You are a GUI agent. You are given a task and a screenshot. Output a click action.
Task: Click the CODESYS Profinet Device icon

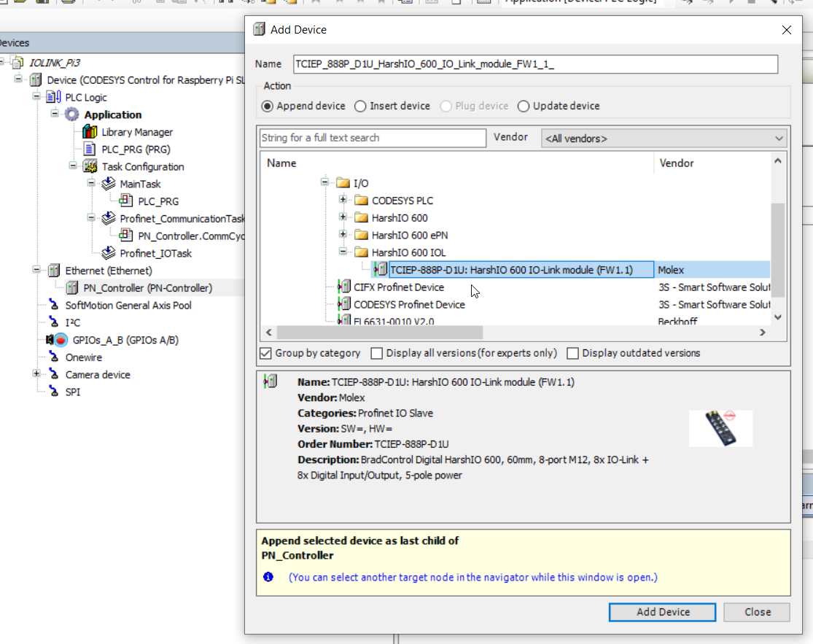pyautogui.click(x=343, y=304)
